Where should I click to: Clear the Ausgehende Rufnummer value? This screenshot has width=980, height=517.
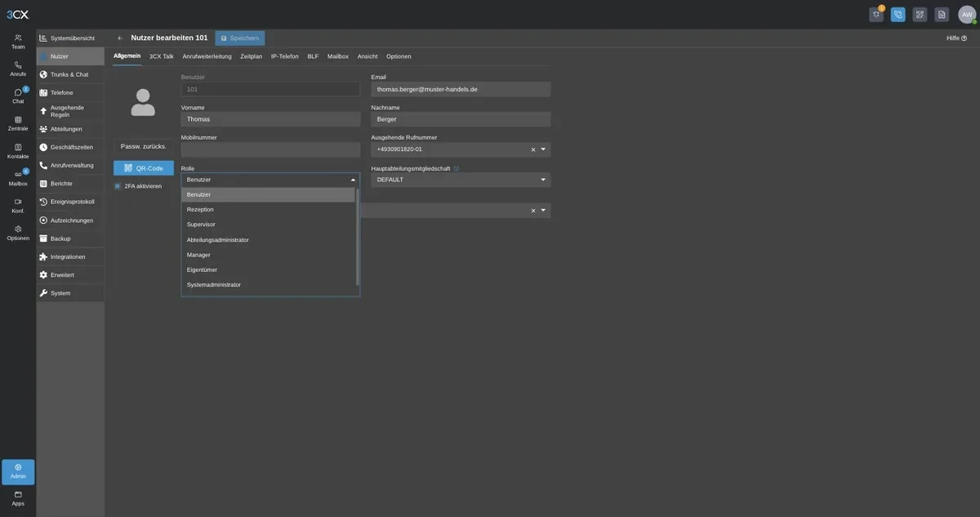(533, 149)
